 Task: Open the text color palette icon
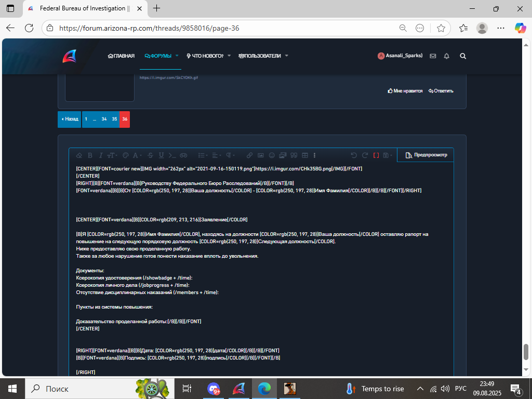coord(126,155)
